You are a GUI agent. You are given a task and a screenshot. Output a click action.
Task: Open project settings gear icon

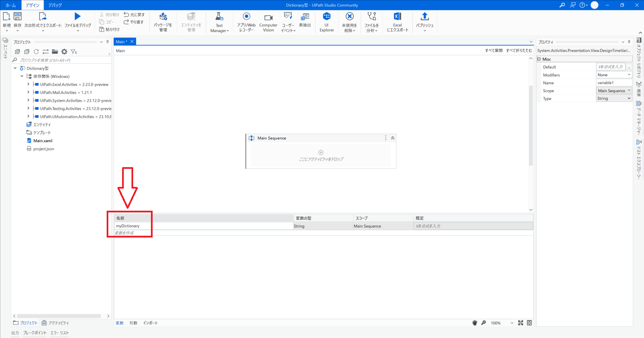[64, 52]
